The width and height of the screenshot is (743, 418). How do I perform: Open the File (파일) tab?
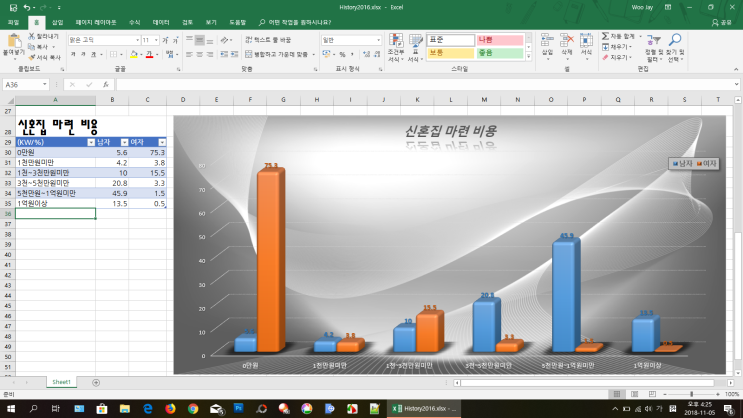coord(13,22)
